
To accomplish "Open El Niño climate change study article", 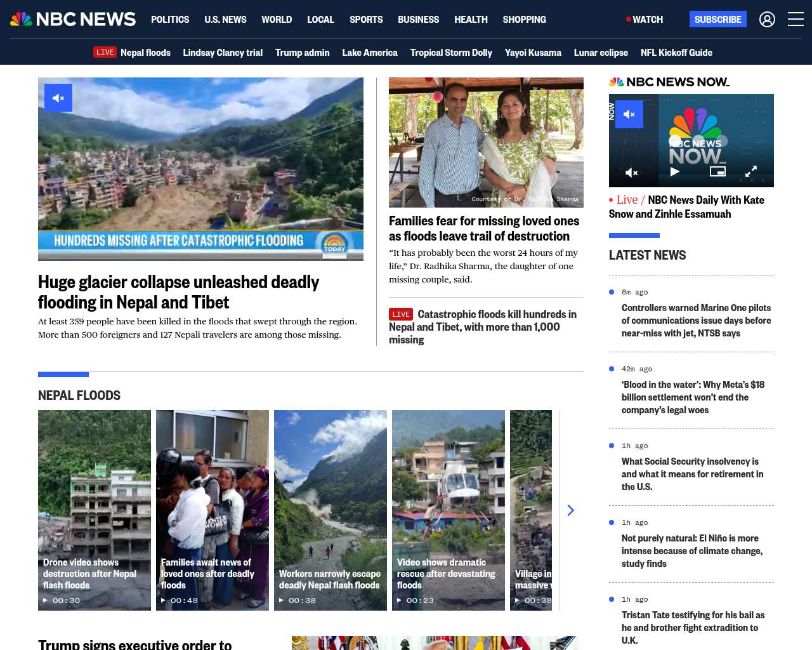I will pos(692,551).
